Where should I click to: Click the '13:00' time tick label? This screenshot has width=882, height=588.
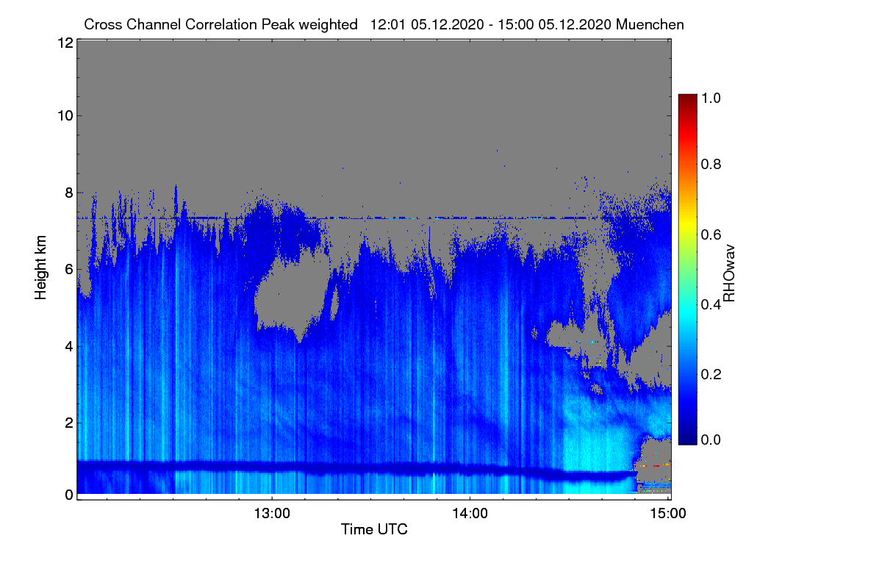coord(272,514)
